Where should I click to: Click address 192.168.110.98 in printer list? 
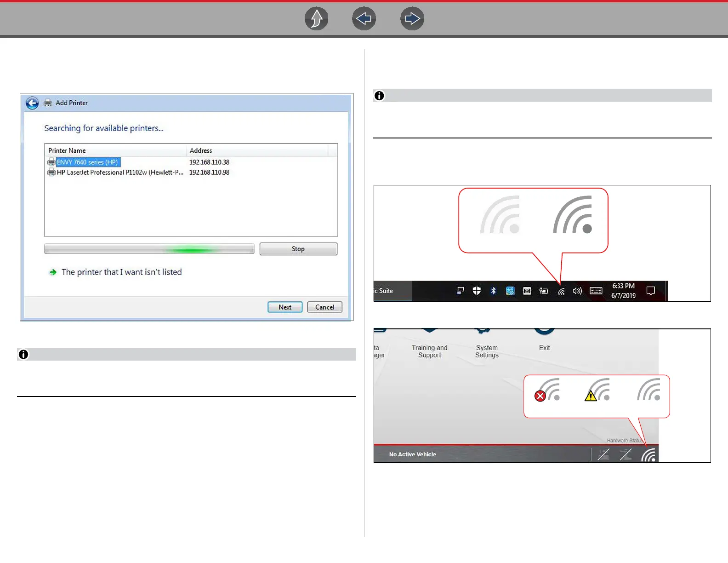(x=209, y=172)
